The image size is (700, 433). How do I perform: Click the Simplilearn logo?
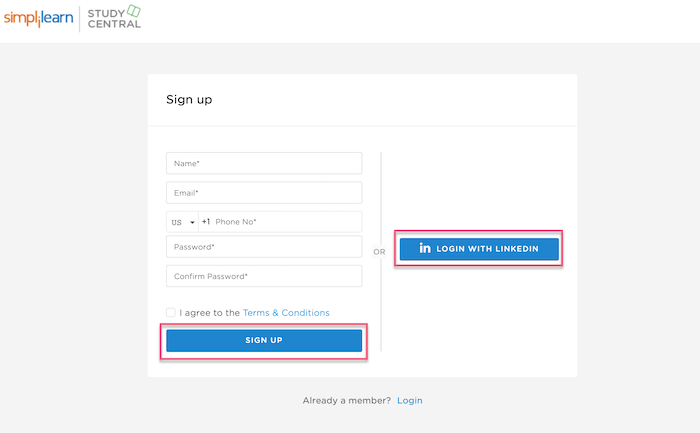(x=38, y=18)
